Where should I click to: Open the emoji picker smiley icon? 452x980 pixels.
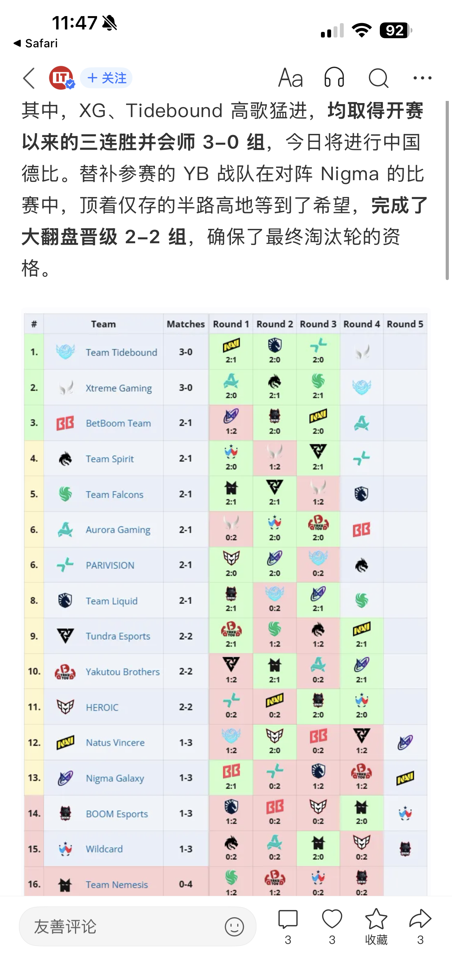point(234,926)
